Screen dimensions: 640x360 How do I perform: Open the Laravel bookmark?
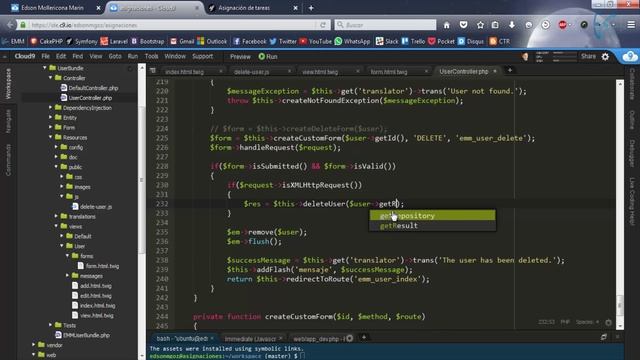pos(114,41)
